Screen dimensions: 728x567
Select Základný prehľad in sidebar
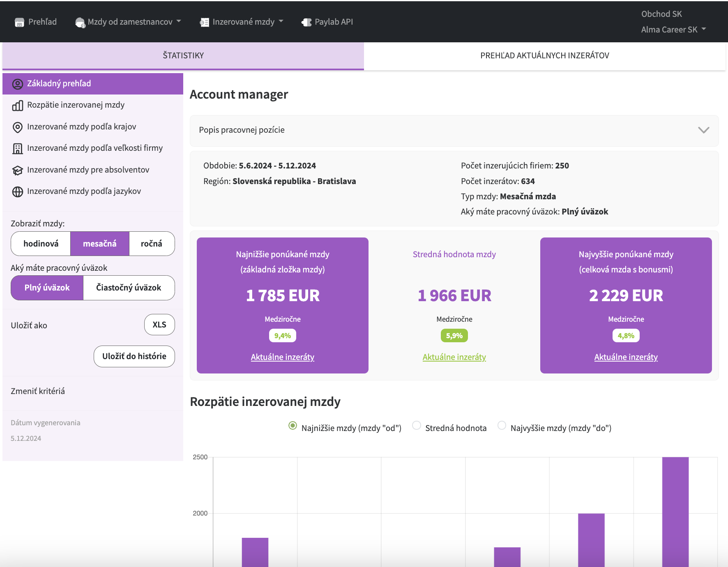point(93,84)
